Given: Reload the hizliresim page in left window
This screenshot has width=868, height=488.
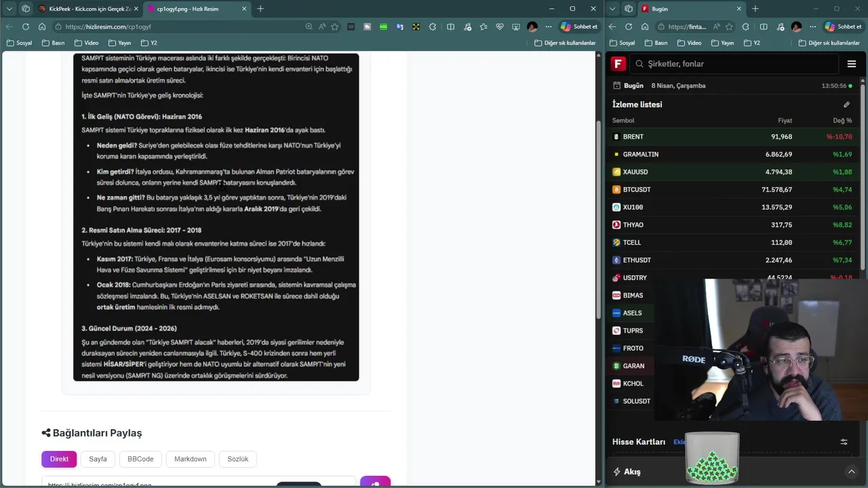Looking at the screenshot, I should (x=26, y=26).
